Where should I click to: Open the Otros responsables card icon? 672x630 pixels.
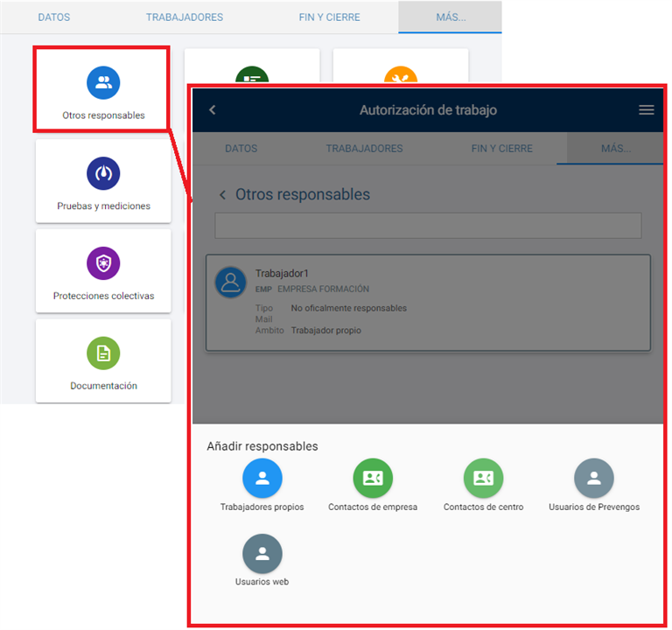pos(103,83)
